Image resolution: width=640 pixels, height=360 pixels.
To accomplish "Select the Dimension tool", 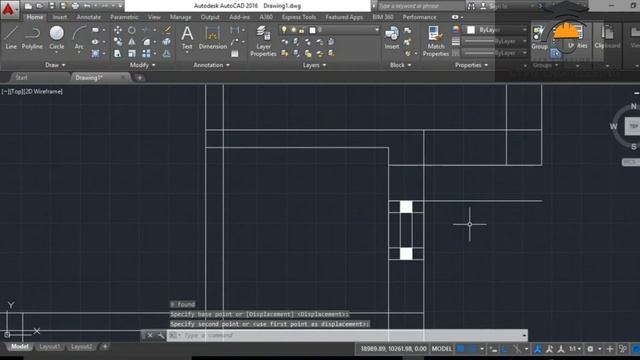I will point(213,38).
